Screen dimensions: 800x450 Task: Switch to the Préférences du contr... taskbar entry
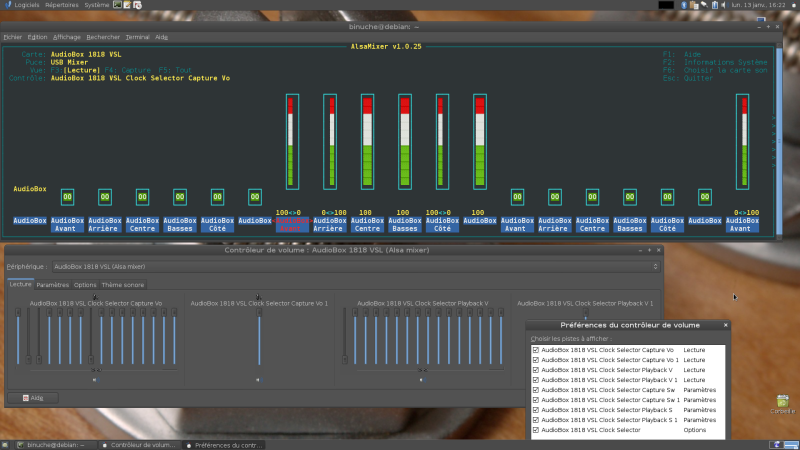point(224,445)
